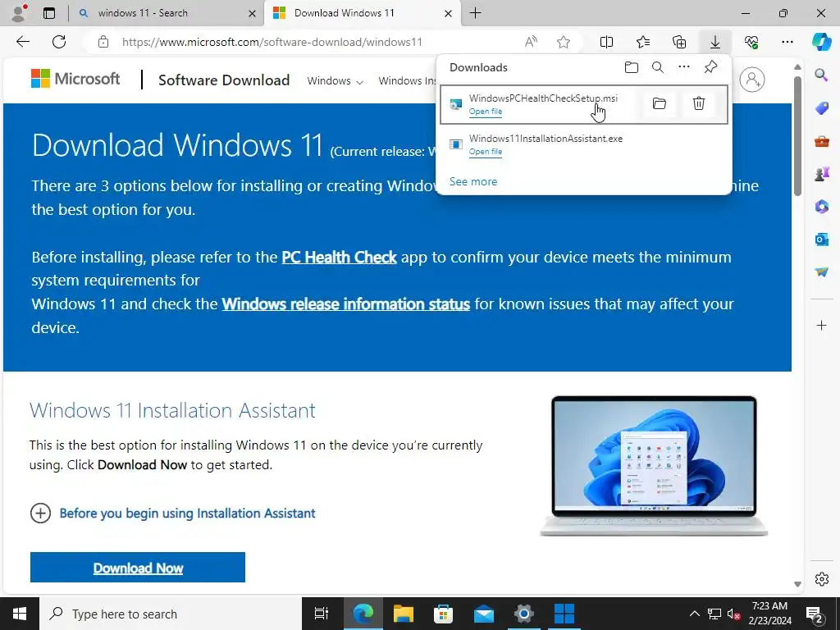Open Task View on the taskbar
The image size is (840, 630).
pyautogui.click(x=321, y=614)
